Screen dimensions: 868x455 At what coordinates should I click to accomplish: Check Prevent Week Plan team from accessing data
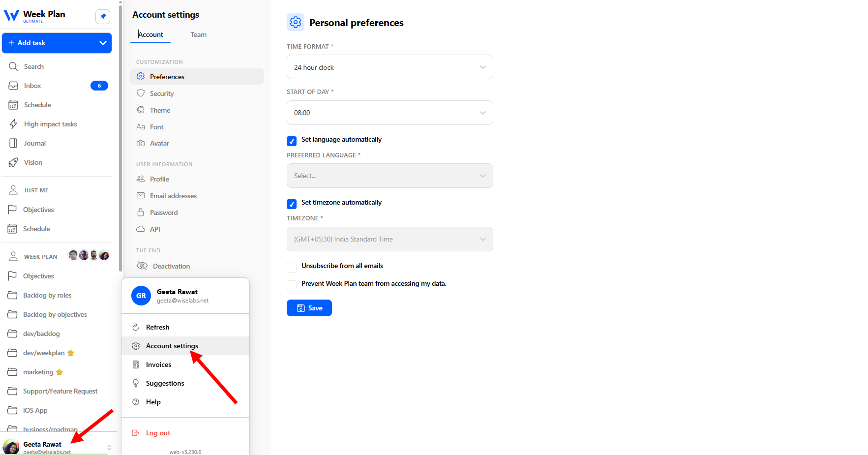[292, 285]
